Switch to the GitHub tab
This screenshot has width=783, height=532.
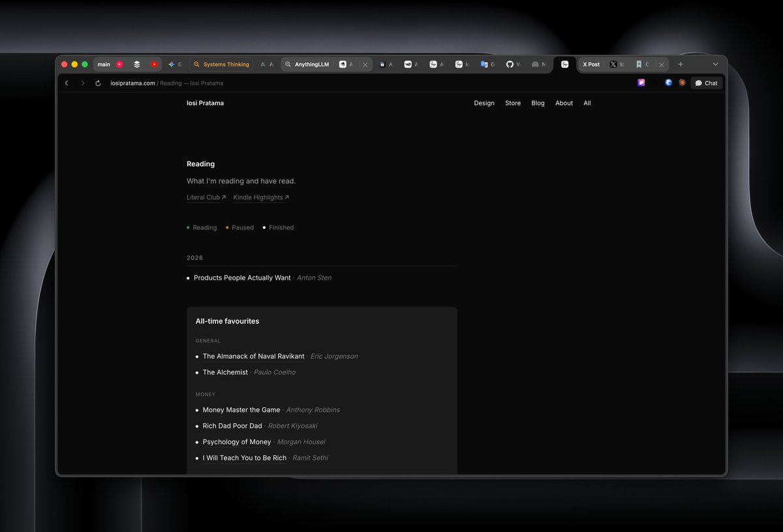514,65
